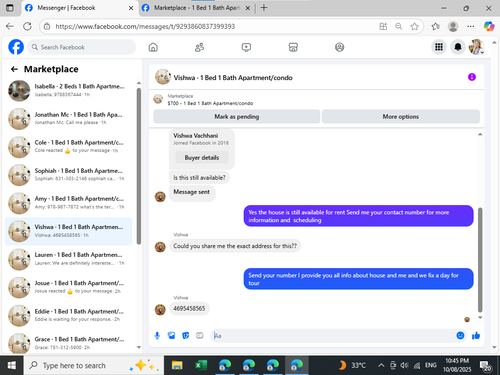This screenshot has width=500, height=375.
Task: Open Edge Settings and more menu
Action: [x=471, y=26]
